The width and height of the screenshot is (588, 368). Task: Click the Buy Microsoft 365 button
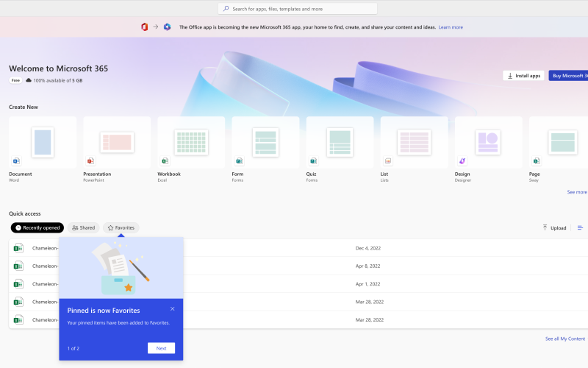(x=568, y=76)
